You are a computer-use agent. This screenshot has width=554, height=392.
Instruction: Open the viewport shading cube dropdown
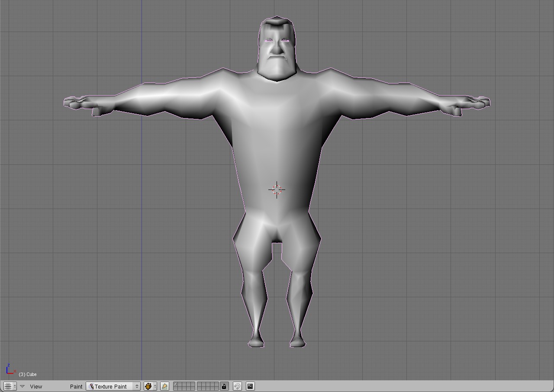pos(150,386)
